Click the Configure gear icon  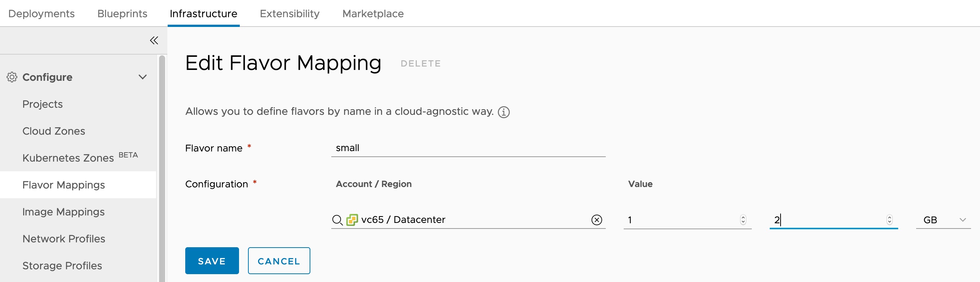(12, 77)
